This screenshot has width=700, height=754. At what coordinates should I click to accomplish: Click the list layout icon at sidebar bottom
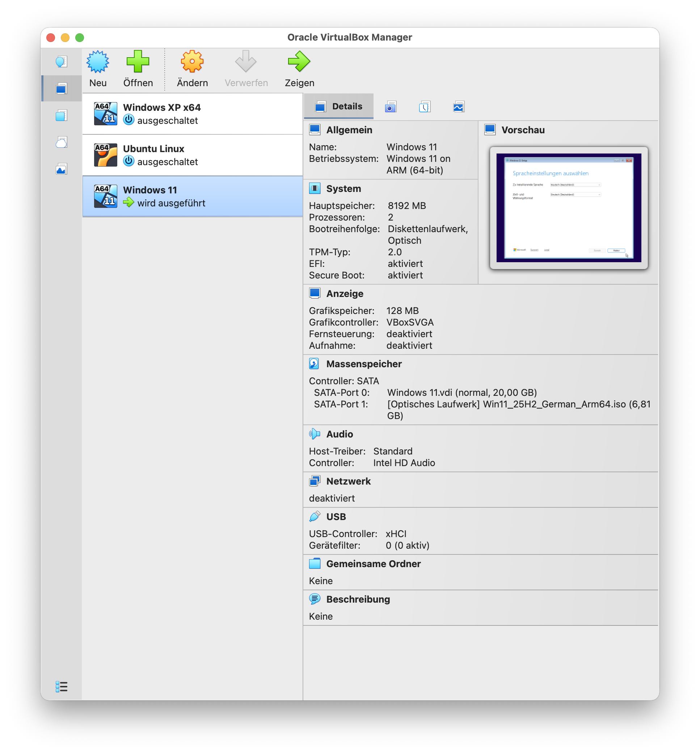click(x=62, y=687)
